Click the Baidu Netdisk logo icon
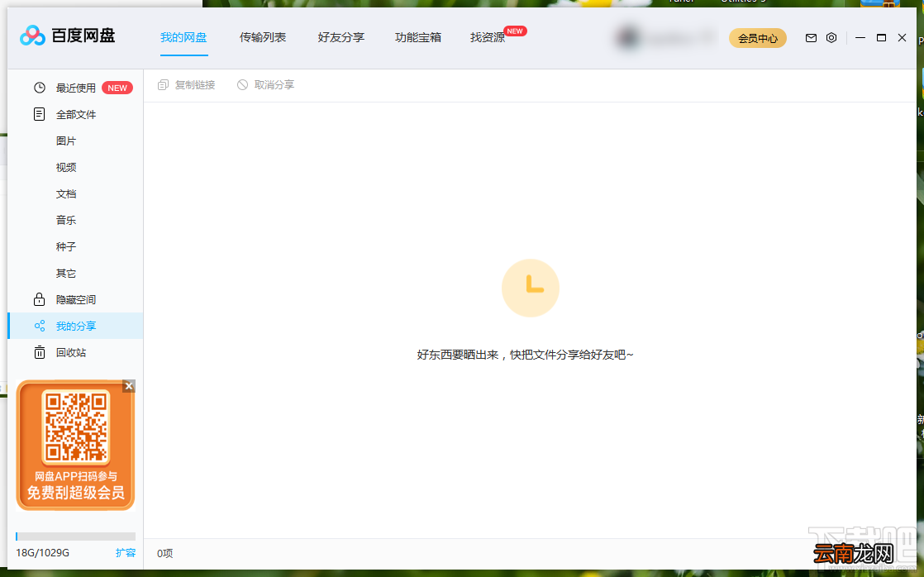 (x=32, y=36)
